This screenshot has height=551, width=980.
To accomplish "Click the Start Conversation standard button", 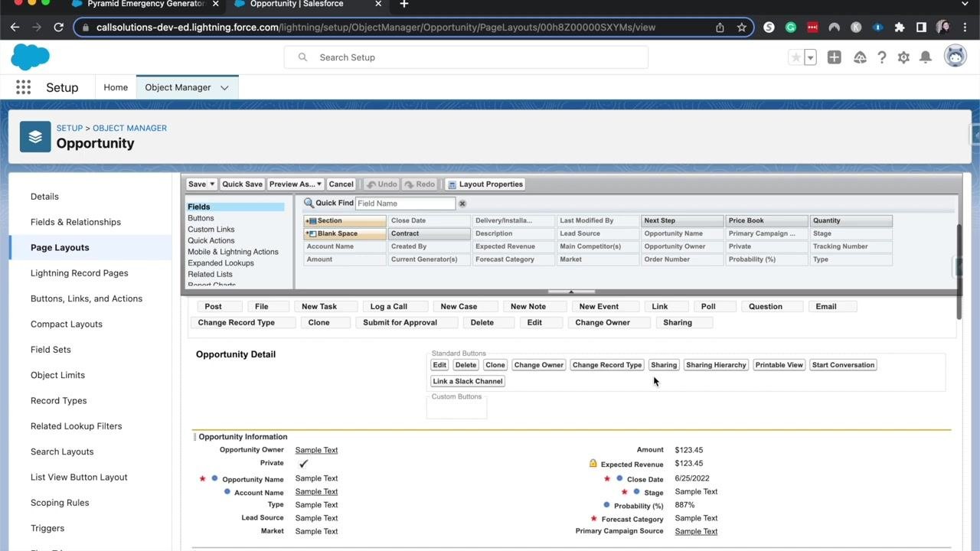I will [843, 365].
